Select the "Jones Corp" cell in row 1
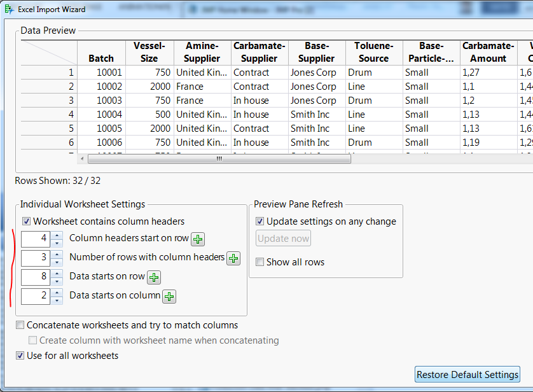This screenshot has height=392, width=533. pos(313,72)
